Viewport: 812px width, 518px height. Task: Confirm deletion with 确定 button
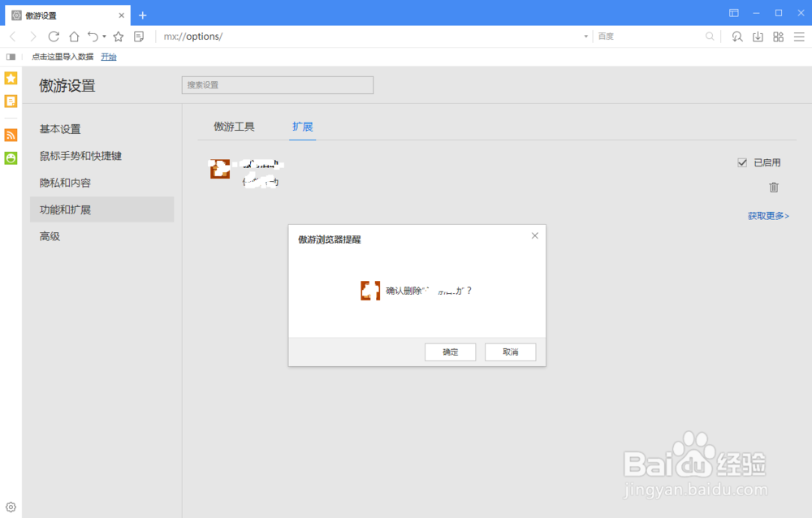(x=450, y=352)
